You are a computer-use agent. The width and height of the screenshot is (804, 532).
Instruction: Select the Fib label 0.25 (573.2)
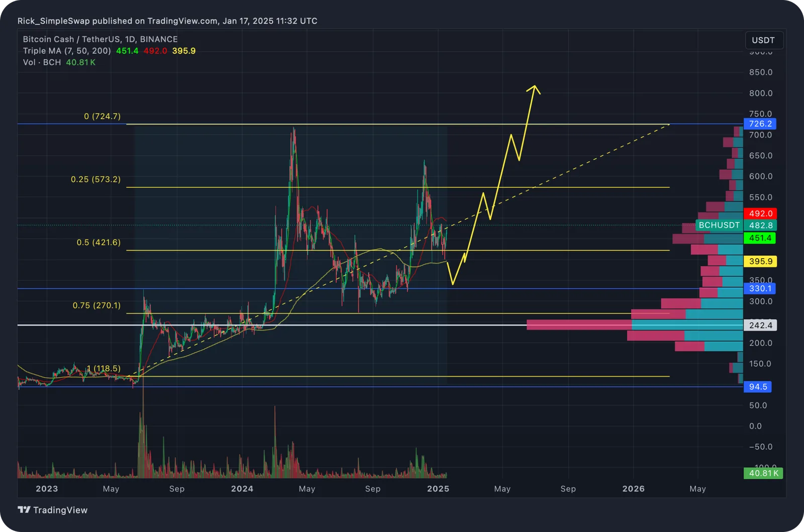click(95, 179)
